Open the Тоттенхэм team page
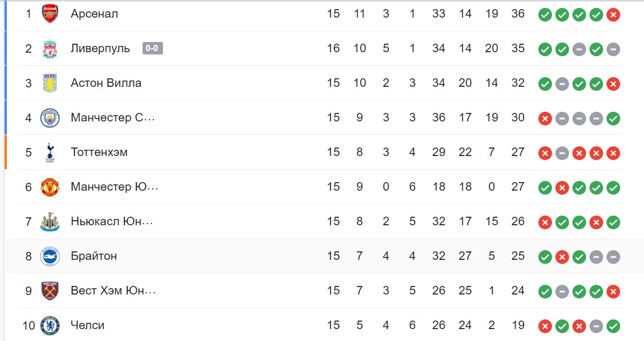This screenshot has height=341, width=644. [x=99, y=152]
